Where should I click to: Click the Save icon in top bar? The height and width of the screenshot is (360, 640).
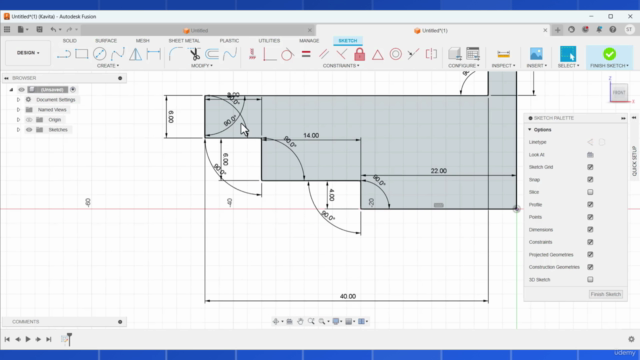click(39, 29)
